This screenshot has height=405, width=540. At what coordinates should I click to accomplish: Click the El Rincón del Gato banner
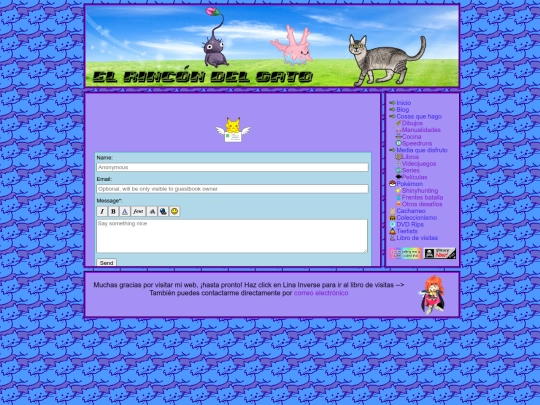(272, 45)
